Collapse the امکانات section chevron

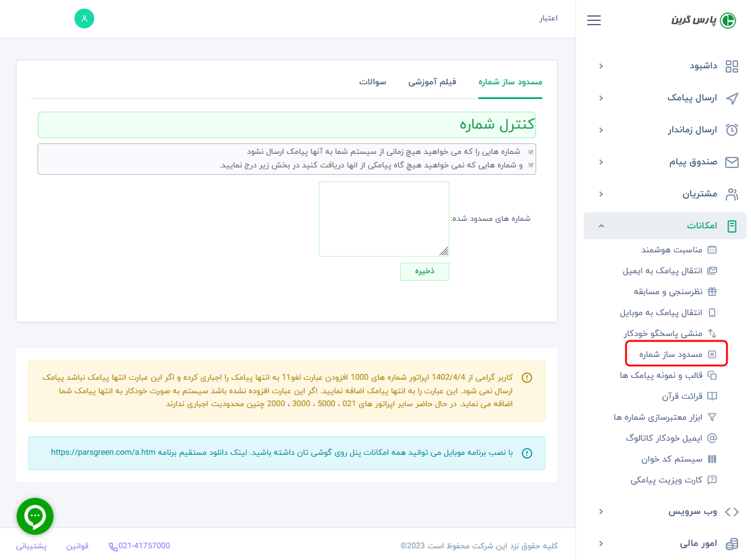pos(601,226)
